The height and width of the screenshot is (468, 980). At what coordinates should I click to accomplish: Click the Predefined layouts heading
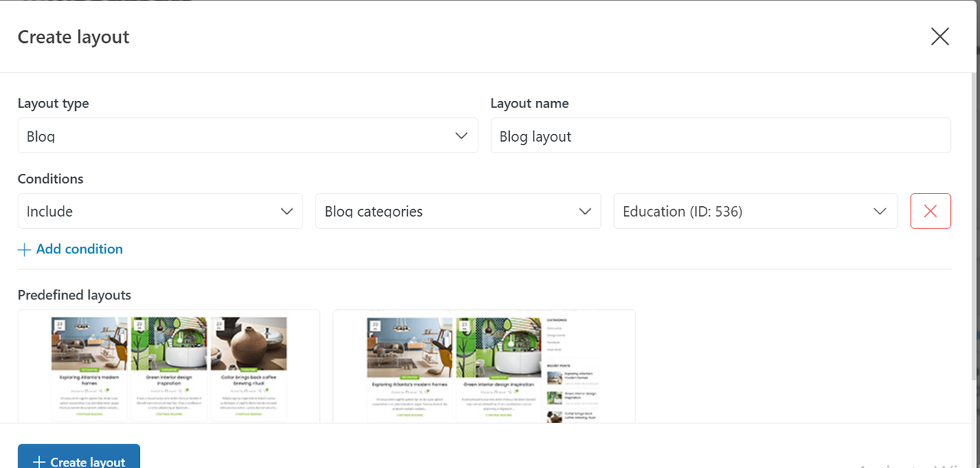74,295
